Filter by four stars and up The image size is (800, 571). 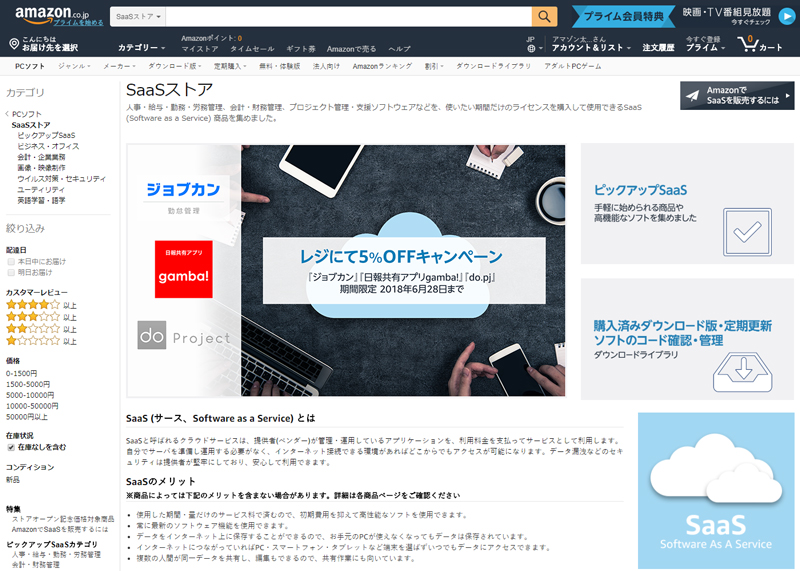click(x=41, y=305)
